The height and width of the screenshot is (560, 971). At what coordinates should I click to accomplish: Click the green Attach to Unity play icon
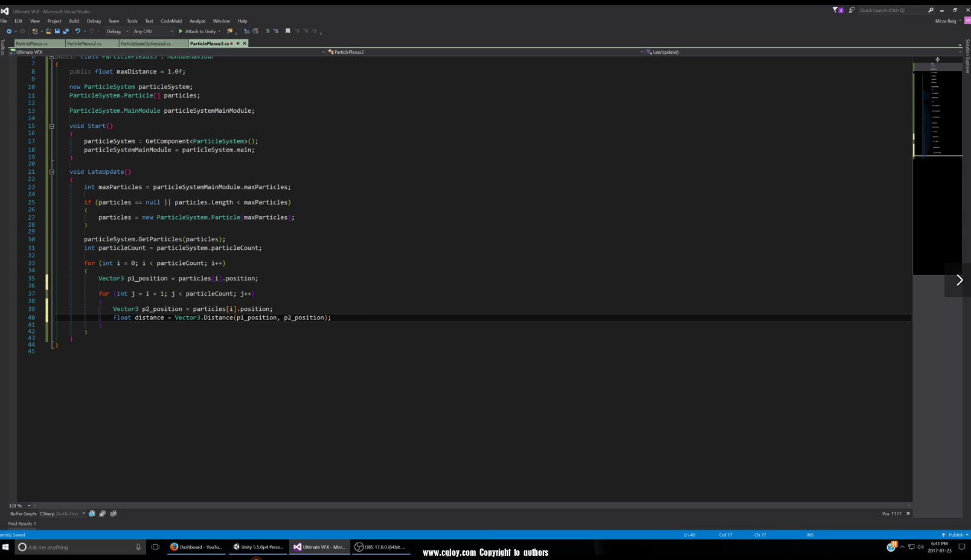(x=181, y=31)
